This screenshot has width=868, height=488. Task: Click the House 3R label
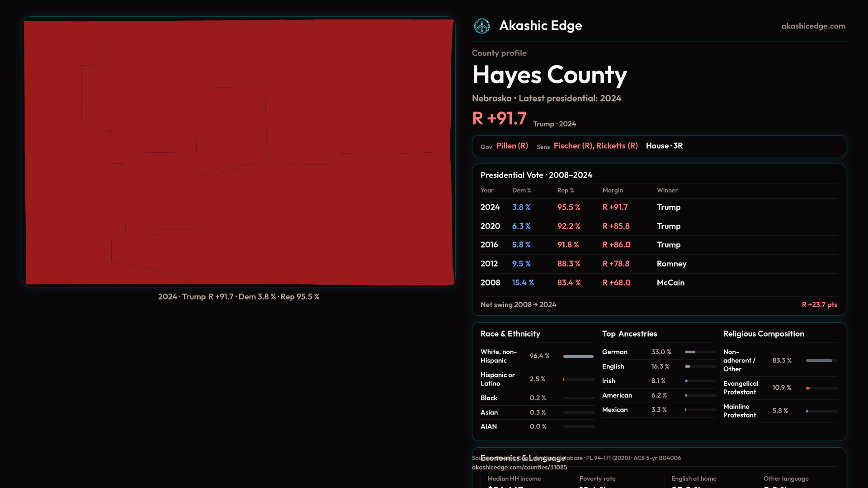[x=664, y=146]
